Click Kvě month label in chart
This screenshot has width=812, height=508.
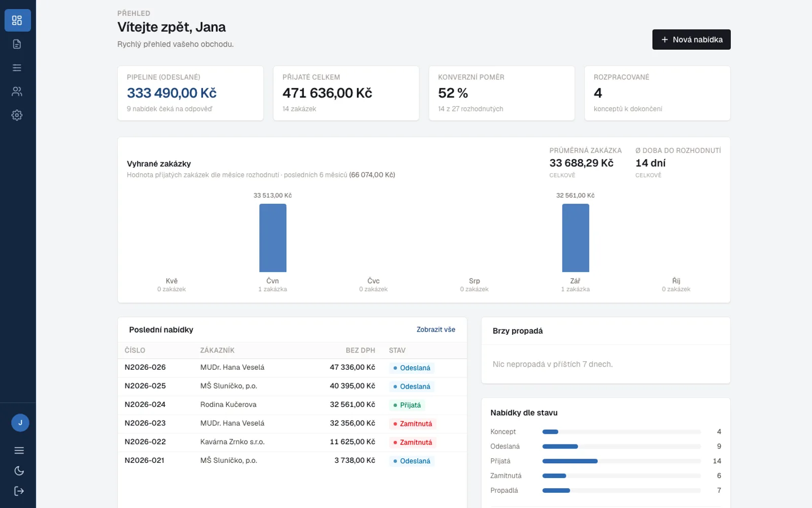[x=172, y=281]
